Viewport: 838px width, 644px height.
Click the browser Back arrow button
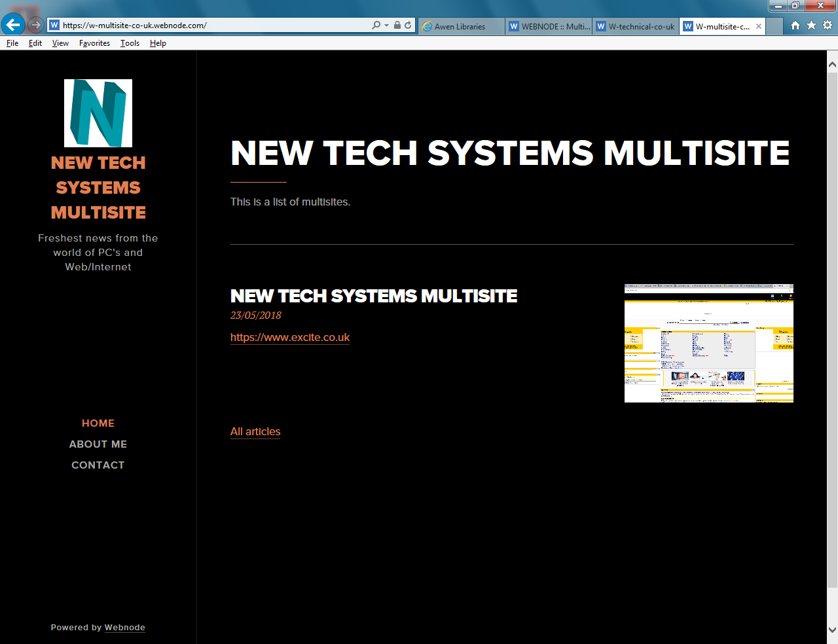click(12, 25)
